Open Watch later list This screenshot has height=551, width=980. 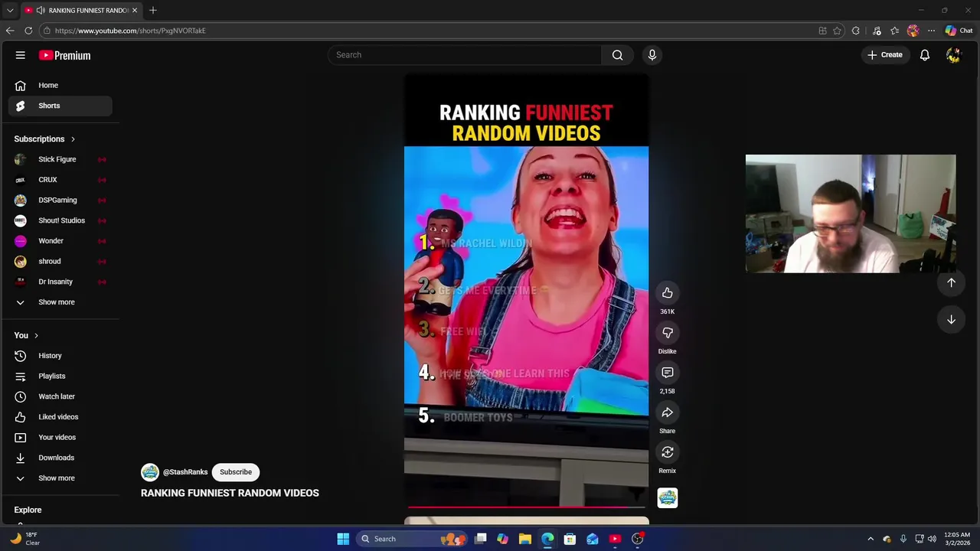pyautogui.click(x=60, y=396)
